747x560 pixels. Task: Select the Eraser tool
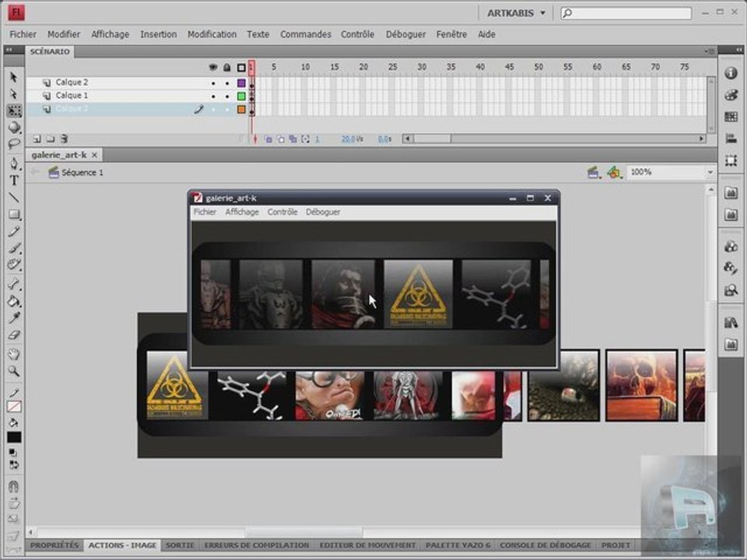[x=14, y=335]
